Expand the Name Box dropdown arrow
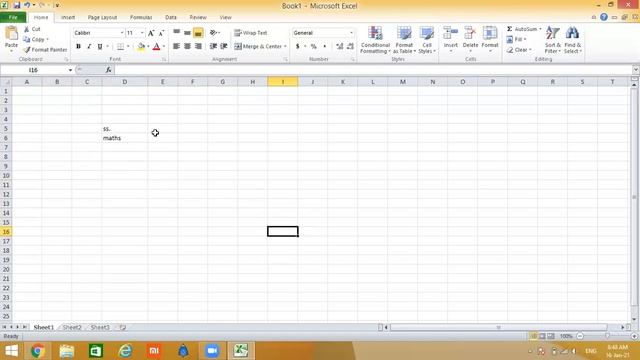640x360 pixels. tap(70, 70)
